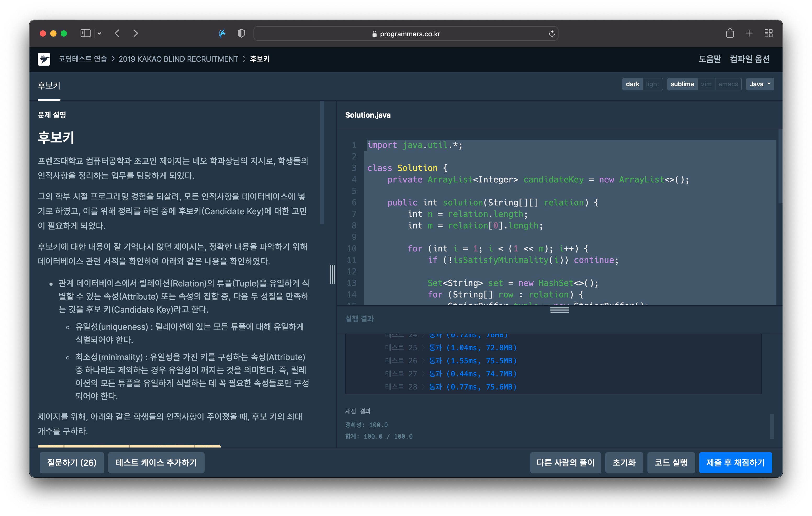Viewport: 812px width, 516px height.
Task: Click 테스트 26 result row
Action: click(450, 361)
